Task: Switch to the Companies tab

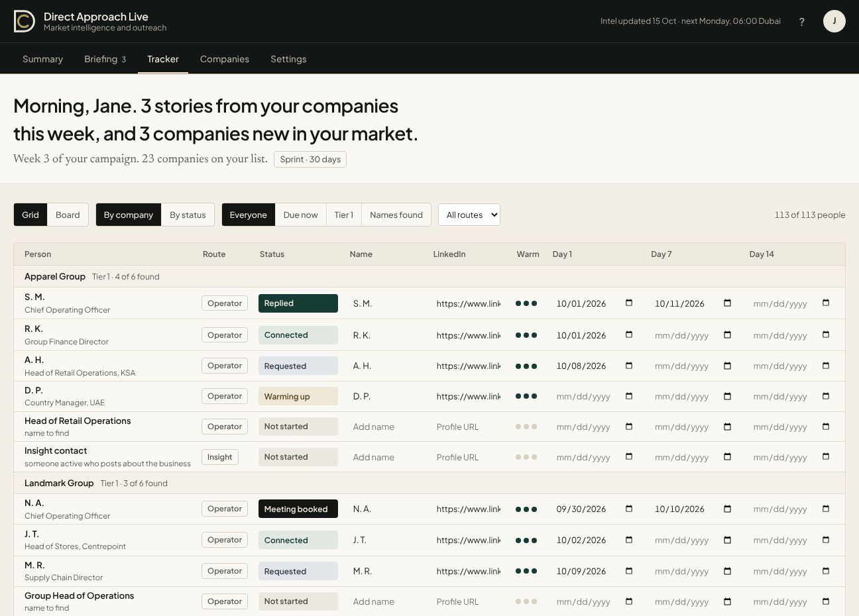Action: [x=225, y=59]
